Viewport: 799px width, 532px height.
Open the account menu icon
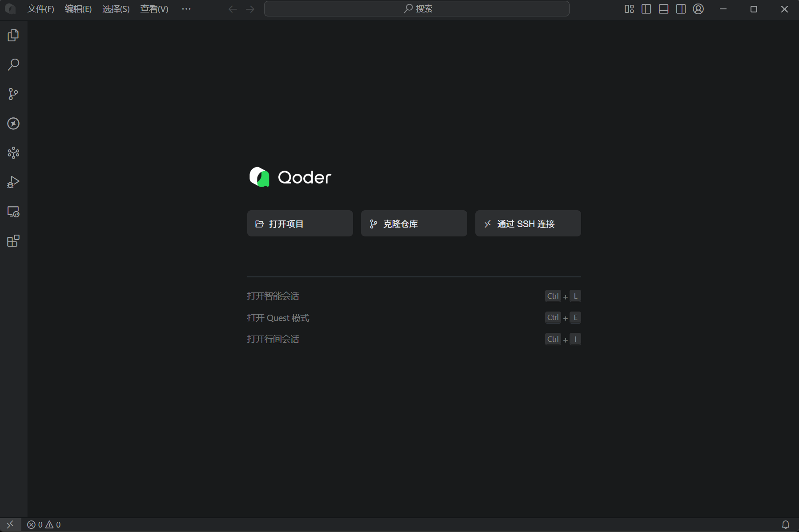click(698, 8)
